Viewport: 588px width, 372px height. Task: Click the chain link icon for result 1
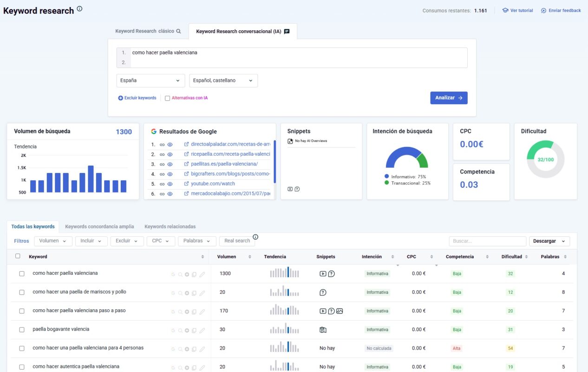(162, 144)
